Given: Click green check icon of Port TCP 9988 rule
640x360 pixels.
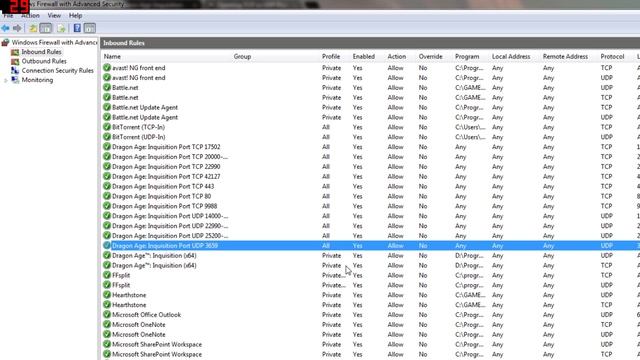Looking at the screenshot, I should point(107,206).
